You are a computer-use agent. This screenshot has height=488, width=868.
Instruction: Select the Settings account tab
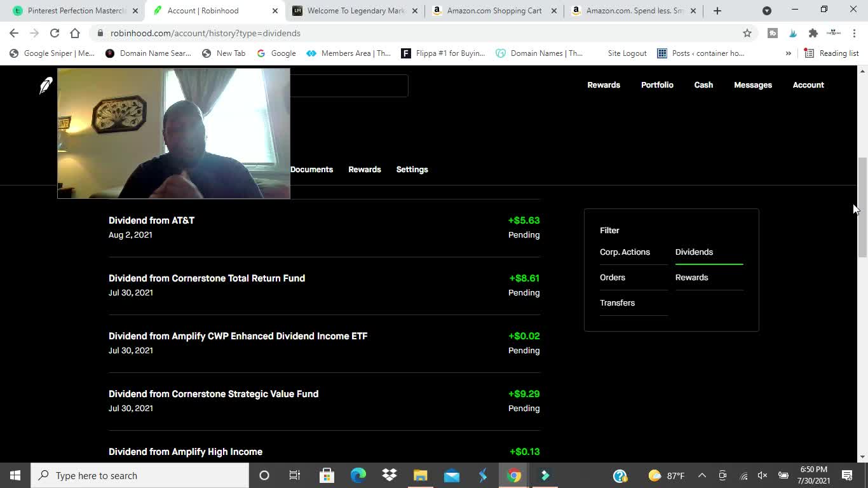coord(412,170)
